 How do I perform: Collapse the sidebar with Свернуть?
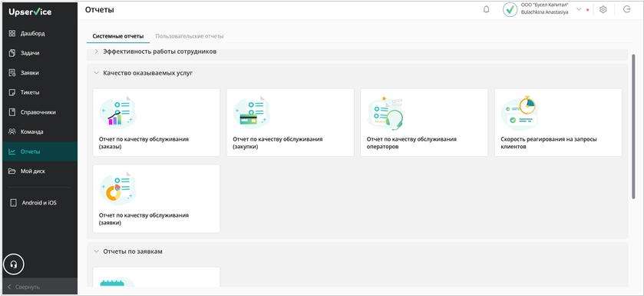(40, 287)
